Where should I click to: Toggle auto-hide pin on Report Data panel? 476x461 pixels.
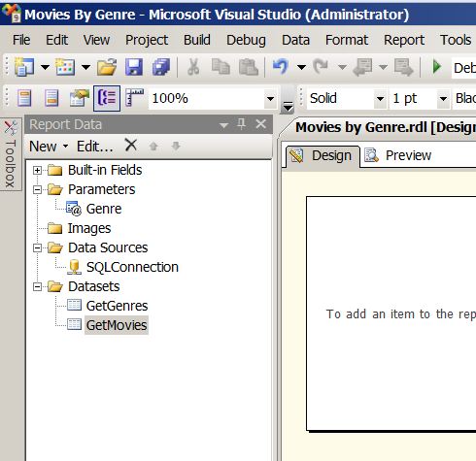coord(242,124)
